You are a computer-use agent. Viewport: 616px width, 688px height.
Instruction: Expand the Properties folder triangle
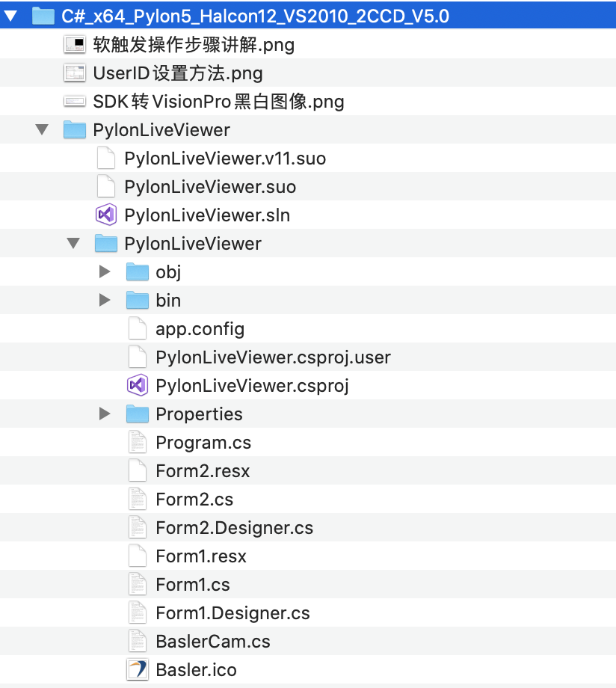point(105,414)
